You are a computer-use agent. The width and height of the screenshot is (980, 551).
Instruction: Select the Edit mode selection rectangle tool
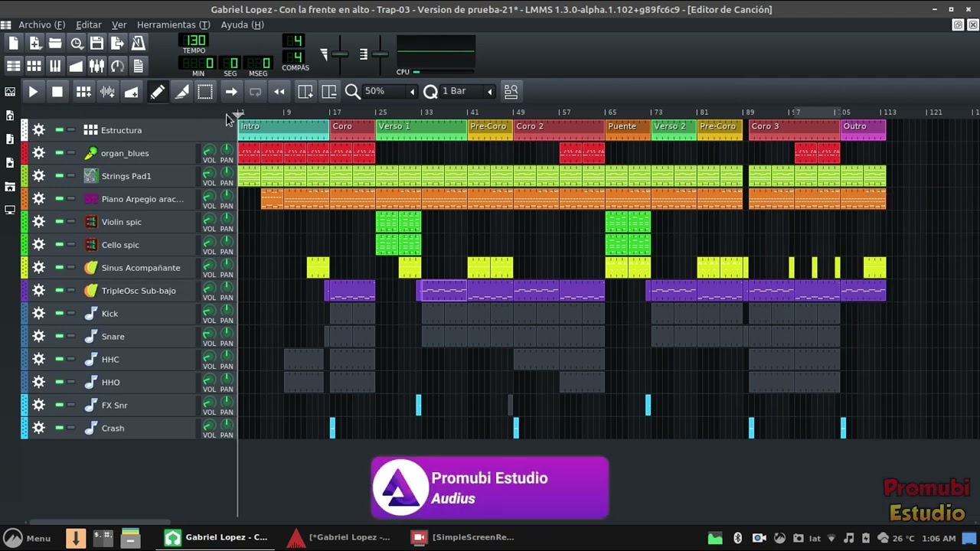coord(205,92)
